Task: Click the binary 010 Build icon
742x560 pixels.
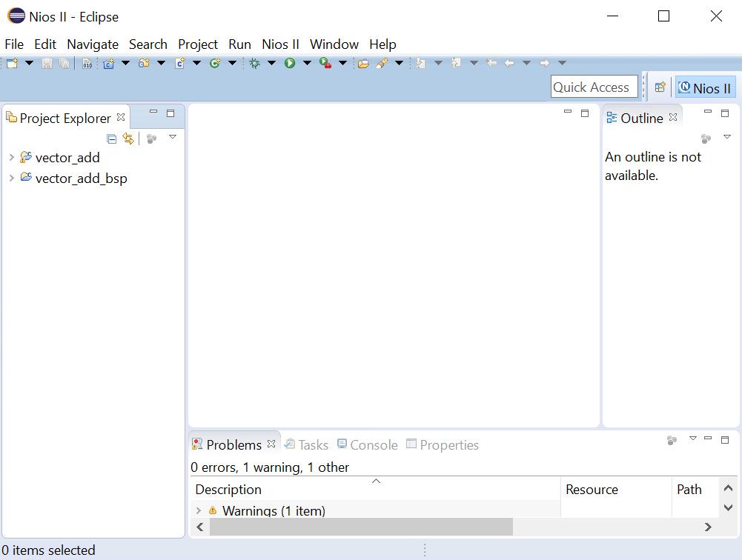Action: tap(87, 63)
